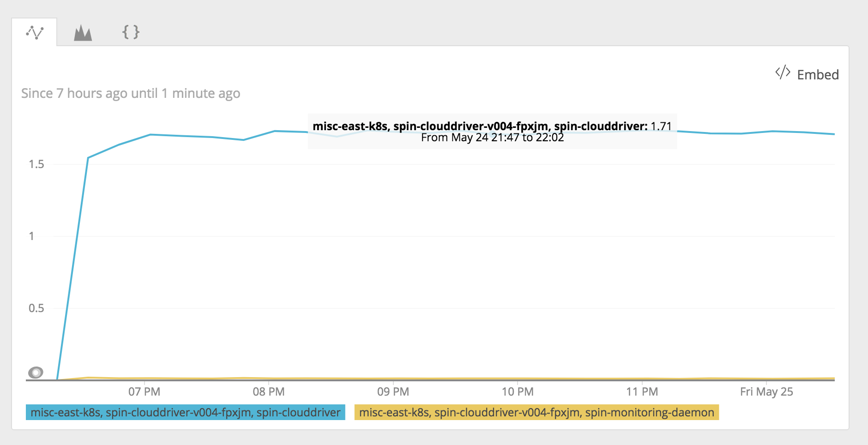Image resolution: width=868 pixels, height=445 pixels.
Task: Click the mountain-shaped chart type icon
Action: coord(82,32)
